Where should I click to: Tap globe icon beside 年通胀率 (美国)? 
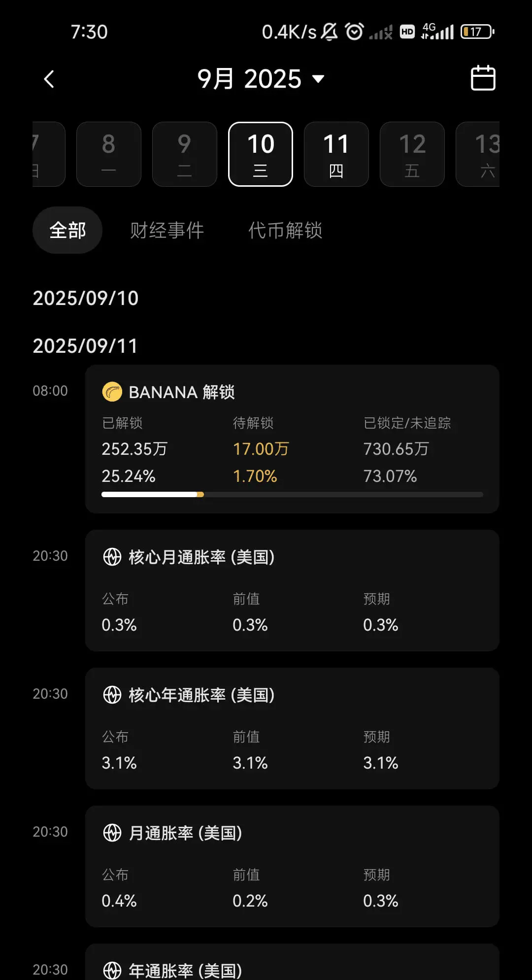(x=112, y=970)
